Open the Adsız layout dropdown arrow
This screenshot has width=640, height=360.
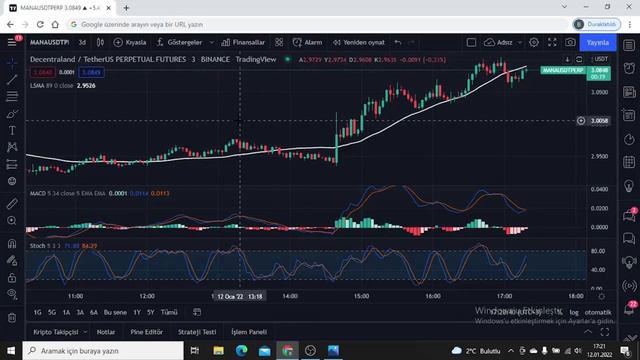click(520, 42)
